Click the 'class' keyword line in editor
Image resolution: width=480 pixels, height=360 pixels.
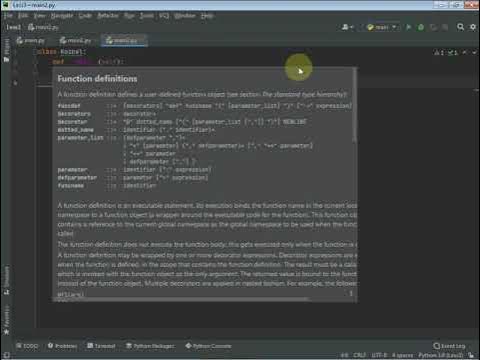pyautogui.click(x=60, y=52)
